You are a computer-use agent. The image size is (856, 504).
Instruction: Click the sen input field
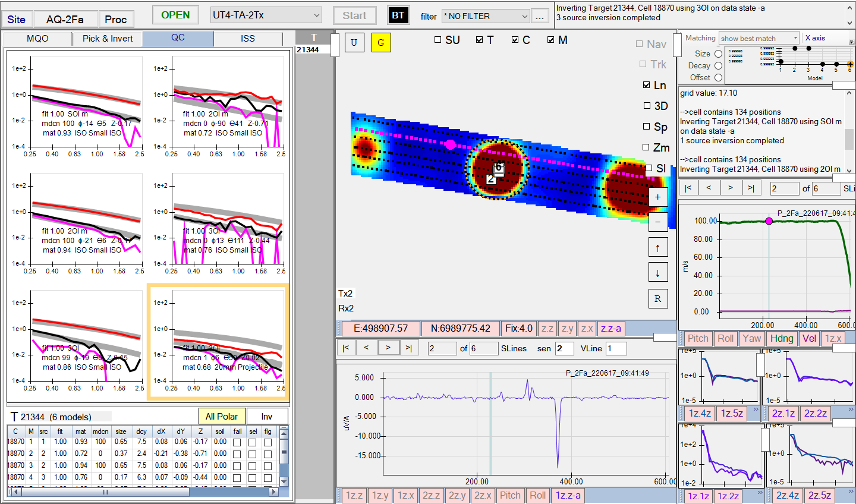(564, 348)
